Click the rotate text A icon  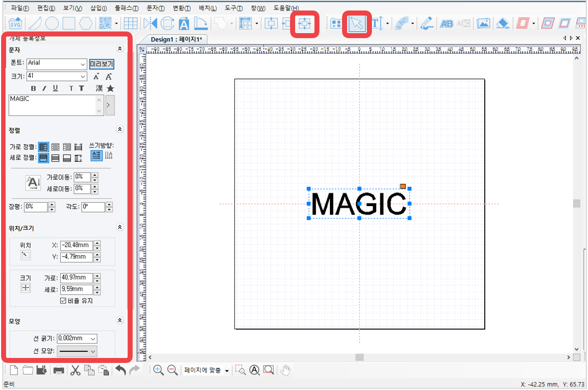183,23
